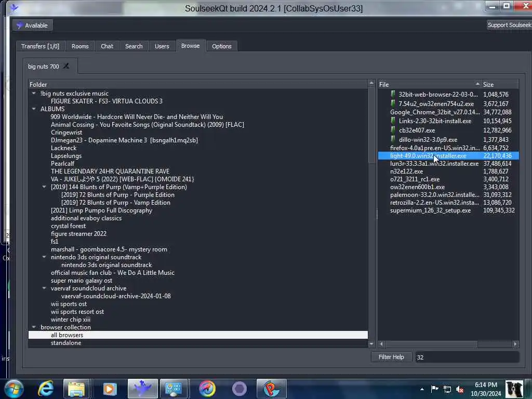Select 'super mario galaxy ost' folder
Image resolution: width=532 pixels, height=399 pixels.
tap(82, 281)
